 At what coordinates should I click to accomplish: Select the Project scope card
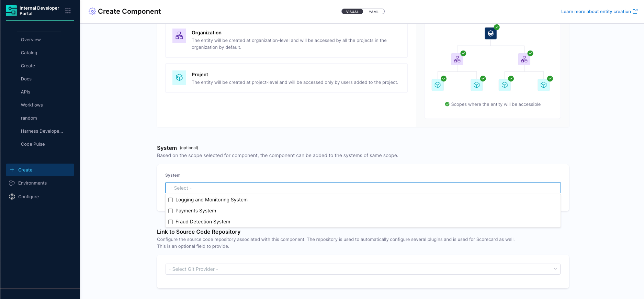286,78
